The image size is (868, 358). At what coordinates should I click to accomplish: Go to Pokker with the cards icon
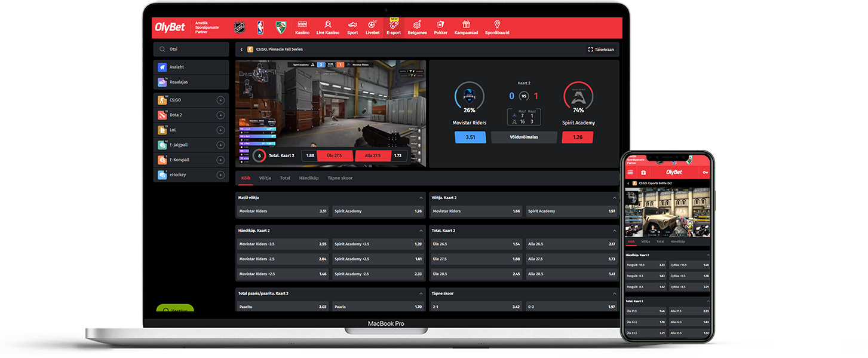[x=441, y=27]
